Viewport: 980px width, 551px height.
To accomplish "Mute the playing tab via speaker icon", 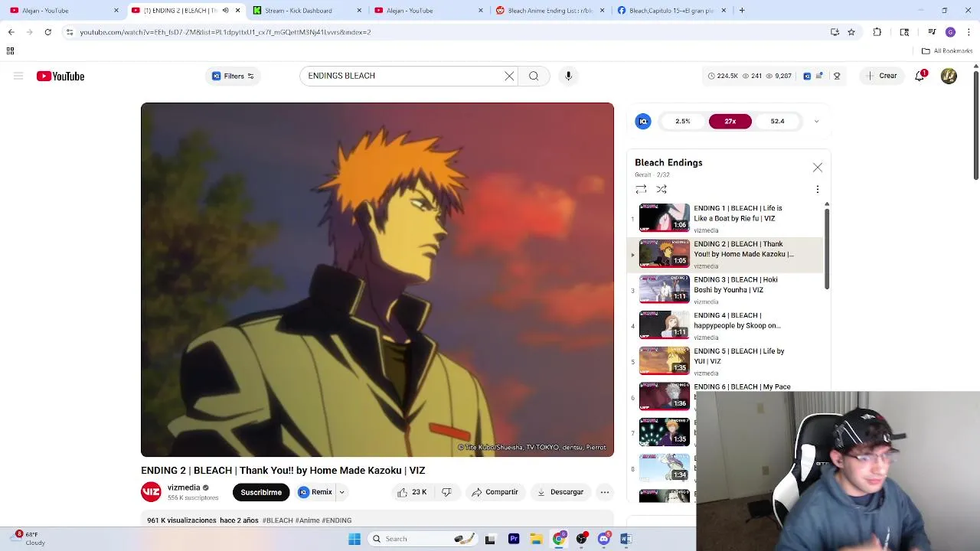I will pos(225,11).
